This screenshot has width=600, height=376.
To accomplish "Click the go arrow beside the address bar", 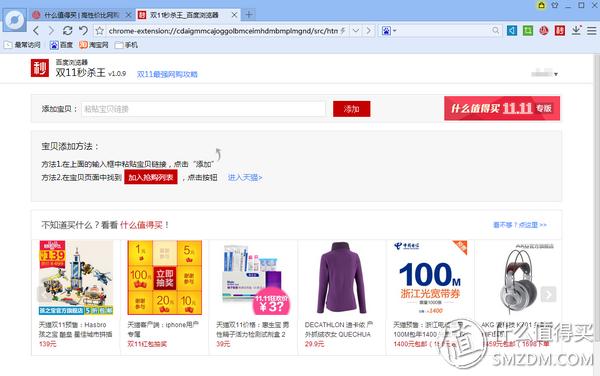I will [368, 31].
